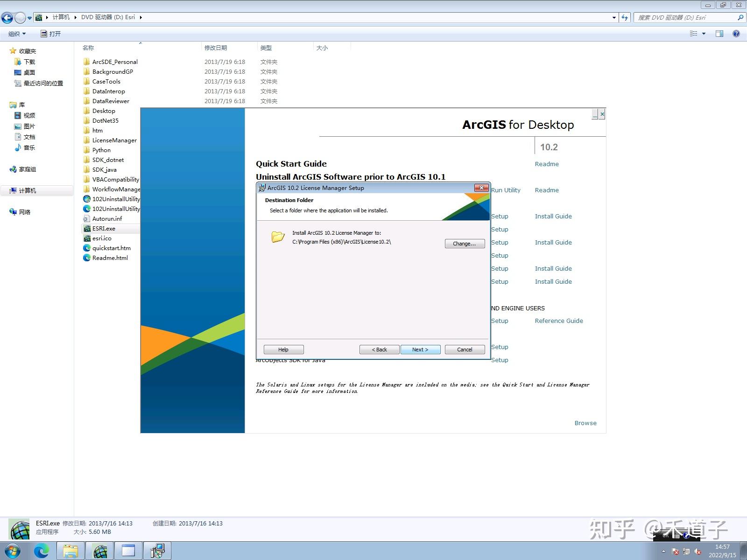Click the installer setup icon on the taskbar

pyautogui.click(x=157, y=551)
